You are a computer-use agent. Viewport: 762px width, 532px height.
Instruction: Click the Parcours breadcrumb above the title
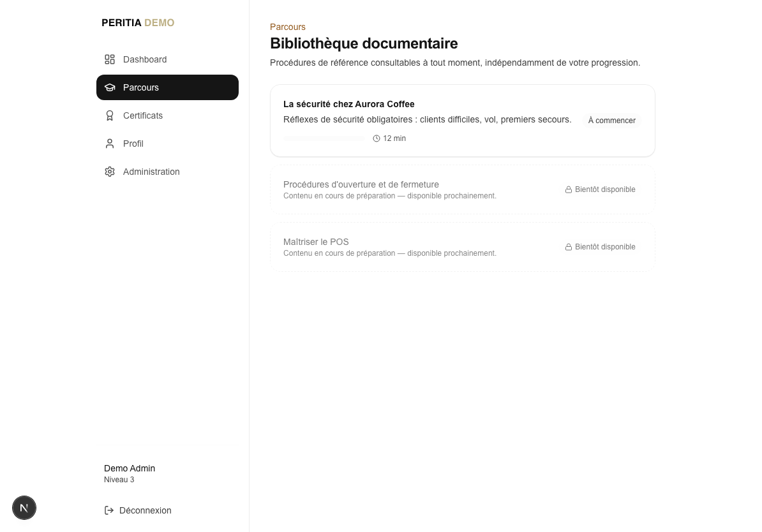click(x=288, y=27)
